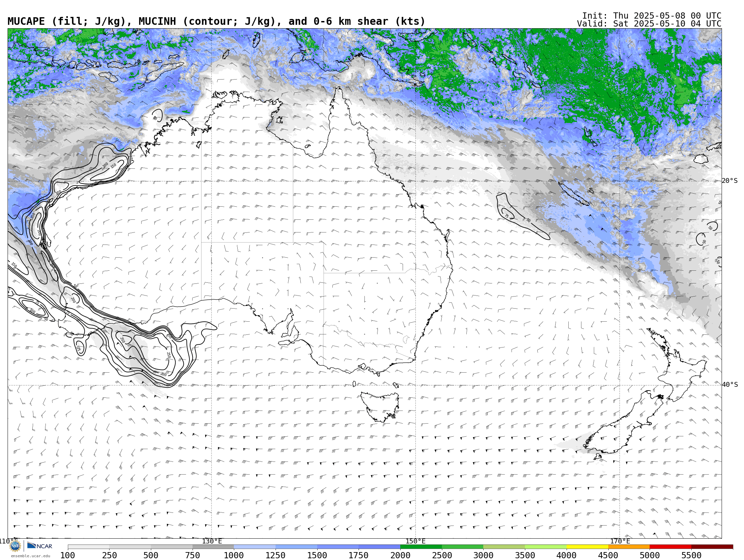The image size is (744, 560).
Task: Pick the dark red above-5500 colorbar swatch
Action: pyautogui.click(x=712, y=547)
